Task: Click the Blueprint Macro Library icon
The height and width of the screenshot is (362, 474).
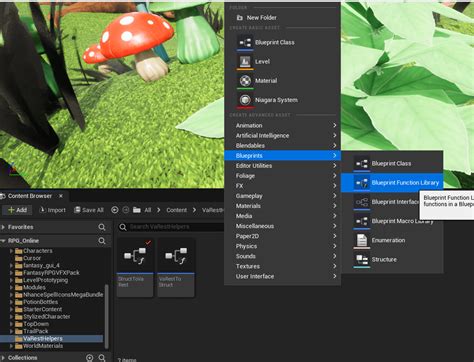Action: point(362,221)
